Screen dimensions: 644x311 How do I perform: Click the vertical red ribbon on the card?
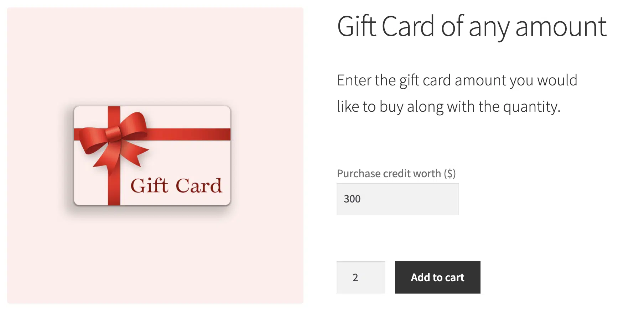point(114,185)
